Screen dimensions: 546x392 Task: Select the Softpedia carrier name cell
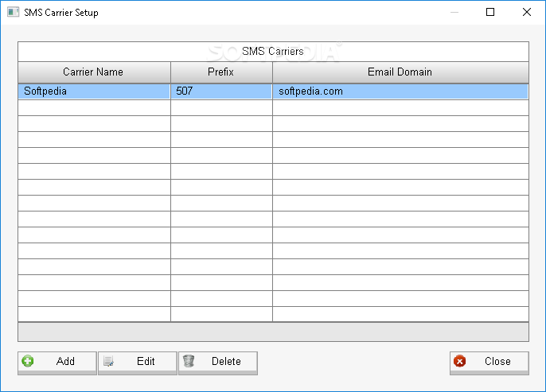95,91
